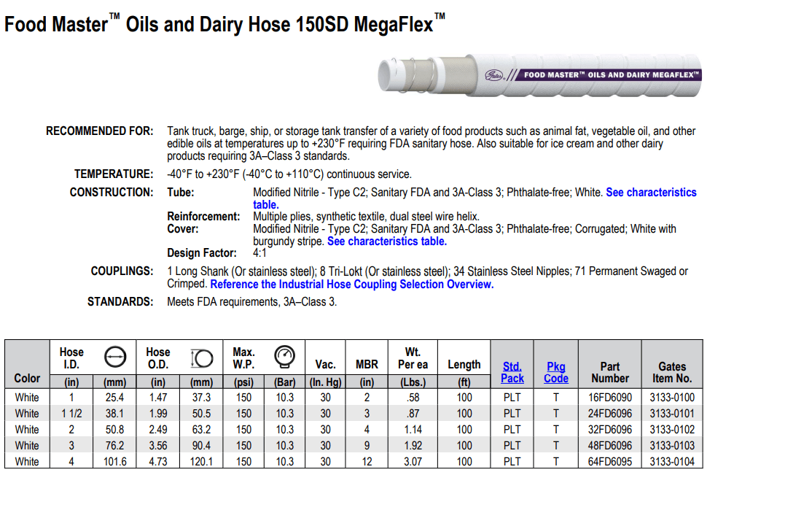Click the Hose I.D. diameter icon
812x518 pixels.
click(115, 357)
